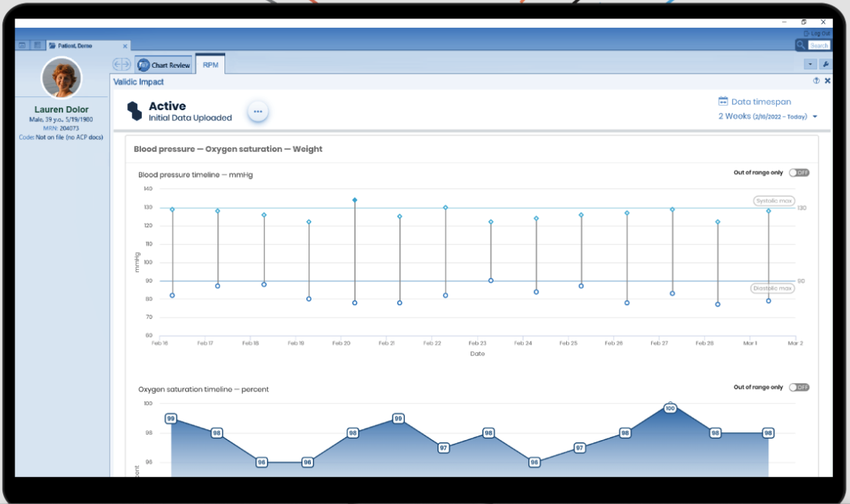
Task: Click the help question mark icon
Action: tap(816, 81)
